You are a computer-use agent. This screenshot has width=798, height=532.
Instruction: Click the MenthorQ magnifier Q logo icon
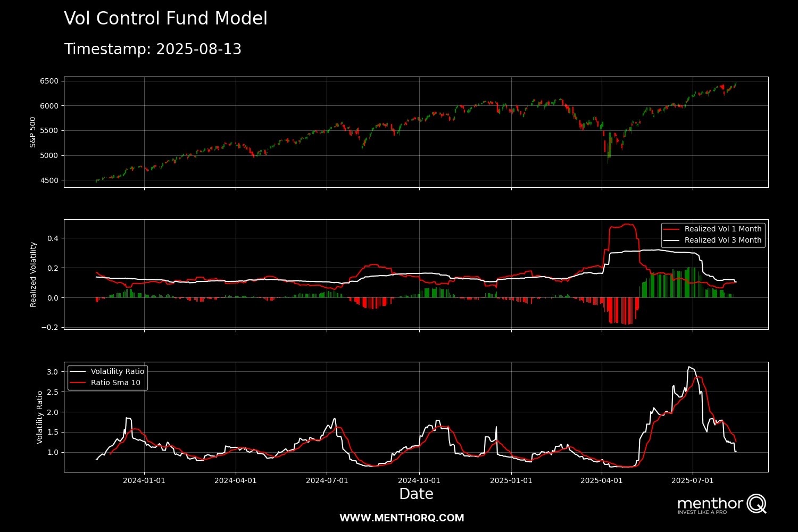tap(756, 503)
